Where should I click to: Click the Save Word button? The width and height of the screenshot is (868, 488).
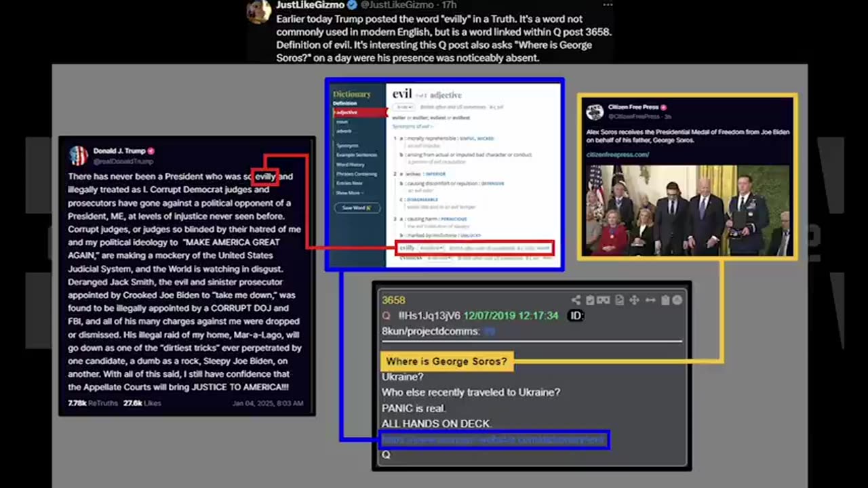point(356,208)
